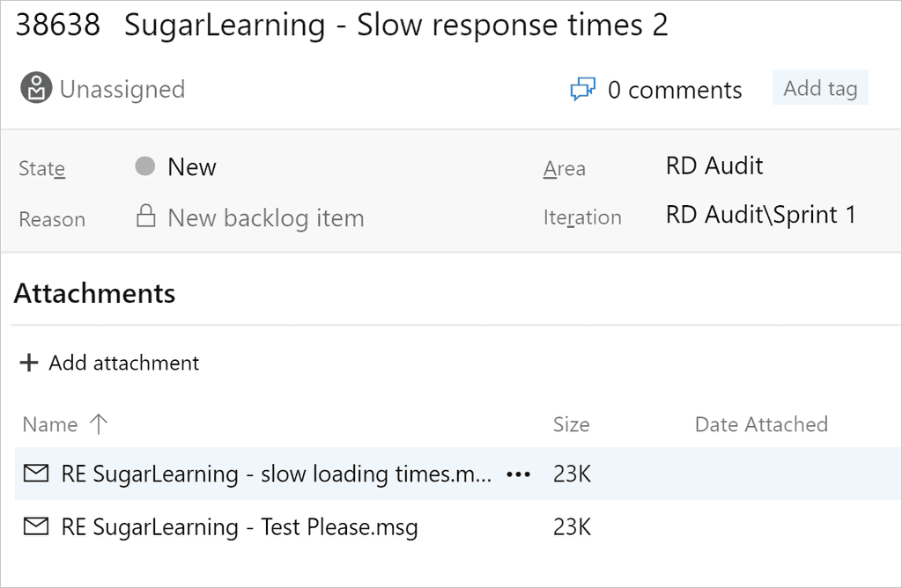This screenshot has width=902, height=588.
Task: Open Iteration field RD Audit\Sprint 1
Action: point(760,216)
